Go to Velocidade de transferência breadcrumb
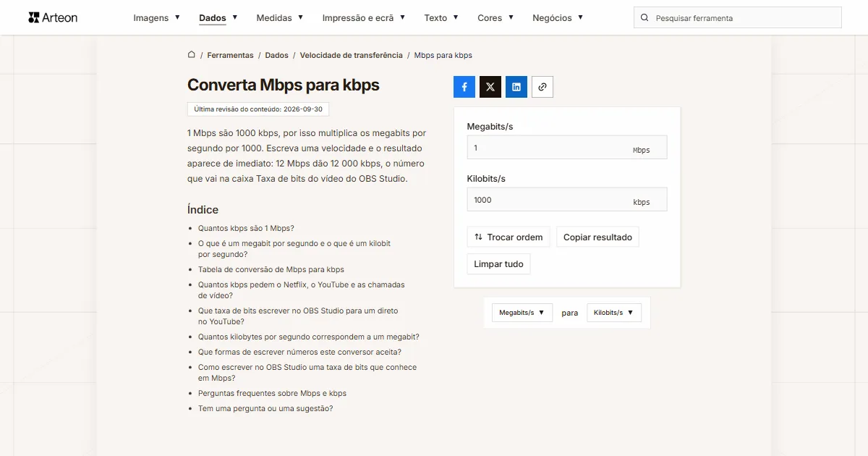Viewport: 868px width, 456px height. (352, 55)
